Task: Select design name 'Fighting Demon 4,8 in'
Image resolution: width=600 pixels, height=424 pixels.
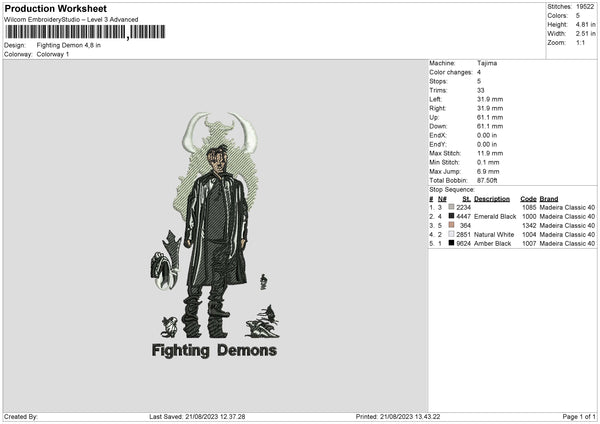Action: click(68, 45)
